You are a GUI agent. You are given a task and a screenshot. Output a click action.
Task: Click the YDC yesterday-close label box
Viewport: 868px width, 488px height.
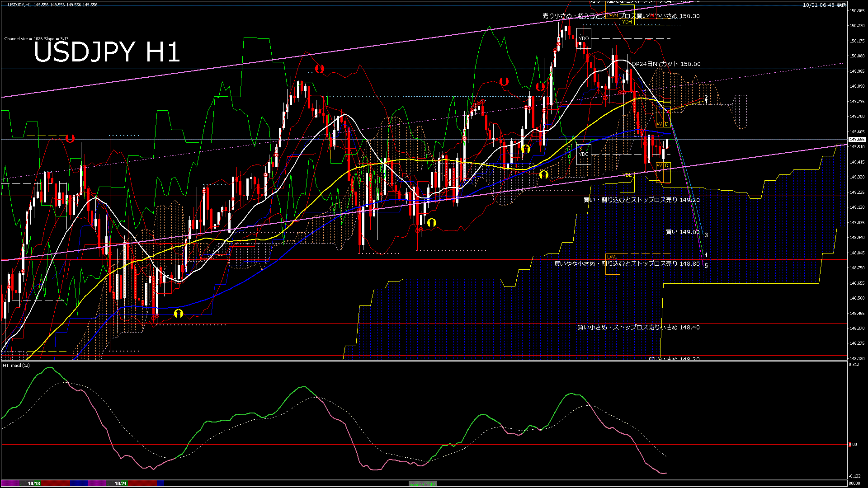coord(584,154)
